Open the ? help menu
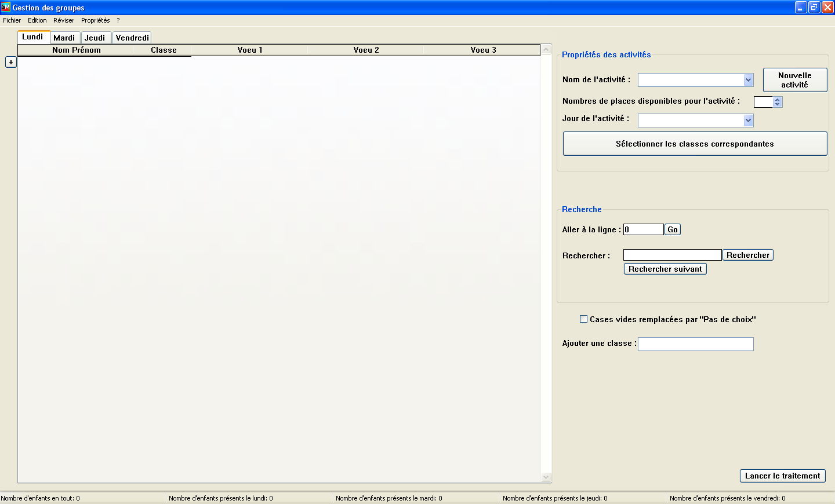This screenshot has width=835, height=504. click(118, 20)
